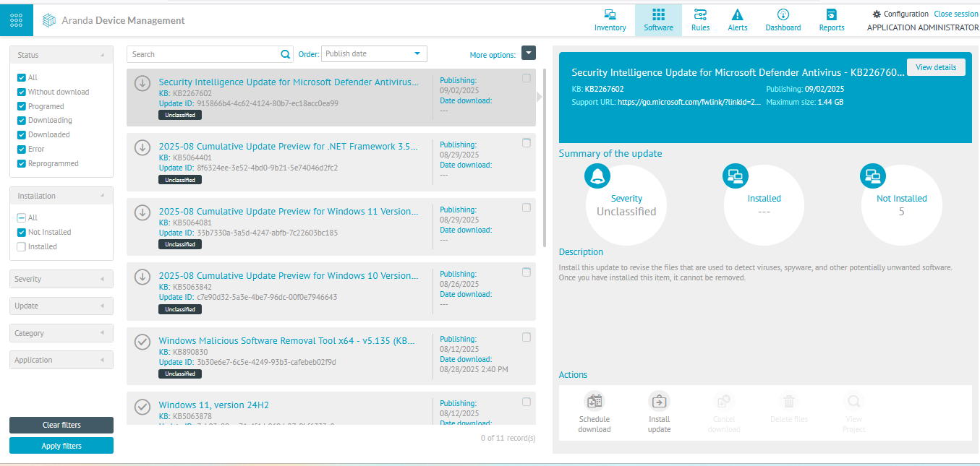Viewport: 980px width, 466px height.
Task: Go to the Alerts section
Action: pos(738,20)
